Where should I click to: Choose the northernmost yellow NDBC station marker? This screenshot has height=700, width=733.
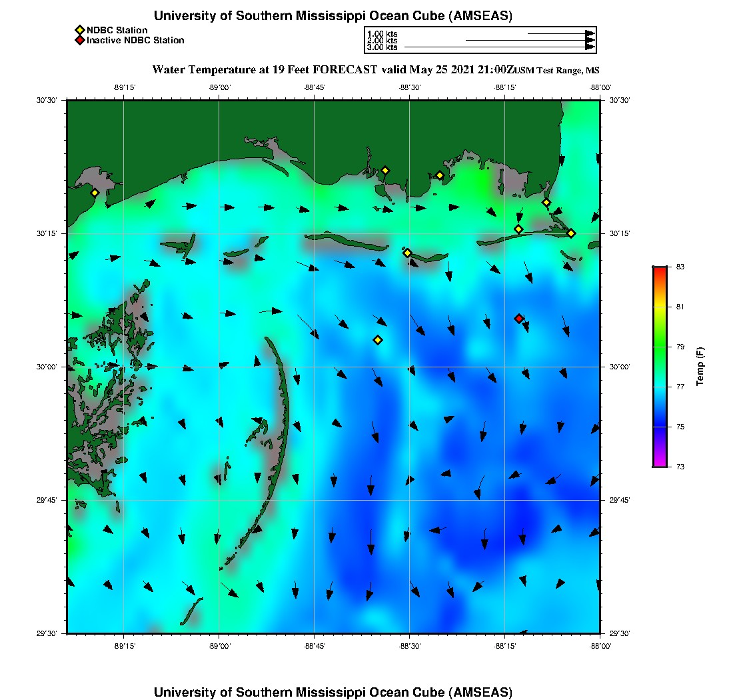(385, 170)
